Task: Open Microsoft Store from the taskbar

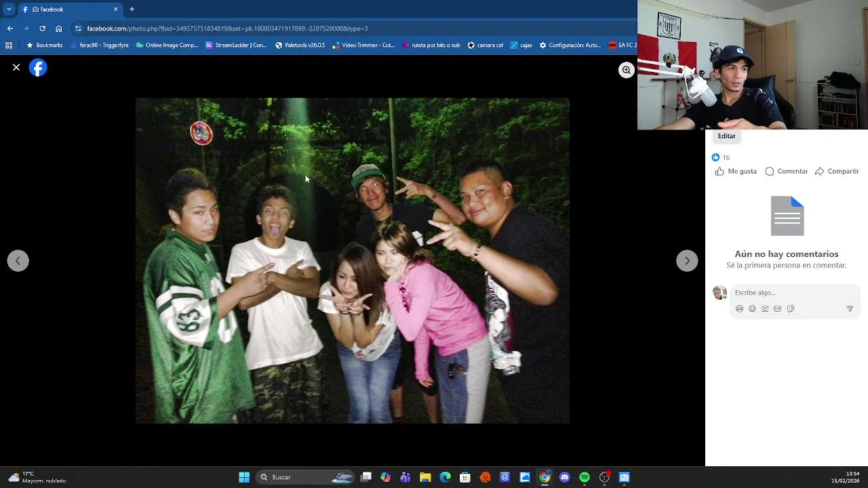Action: [x=465, y=477]
